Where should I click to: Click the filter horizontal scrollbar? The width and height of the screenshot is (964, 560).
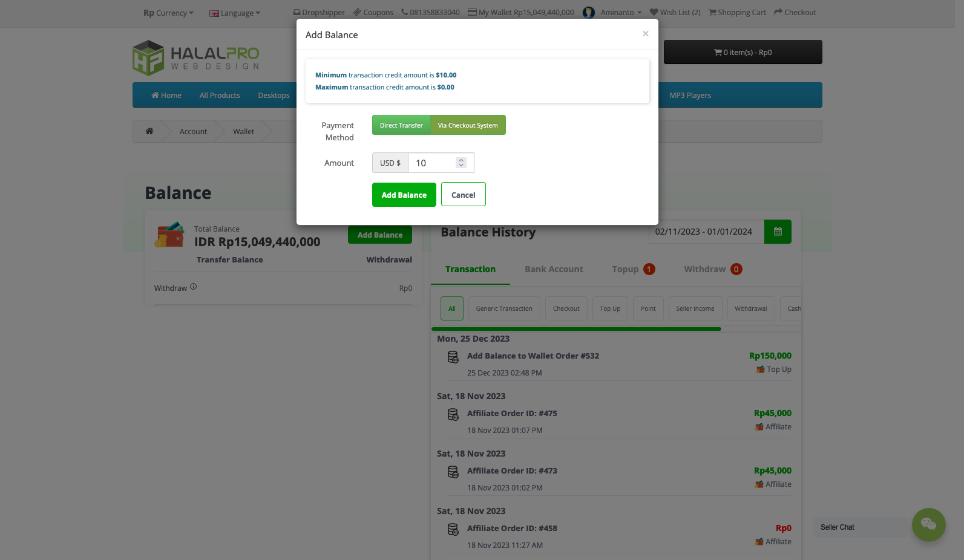pyautogui.click(x=576, y=329)
